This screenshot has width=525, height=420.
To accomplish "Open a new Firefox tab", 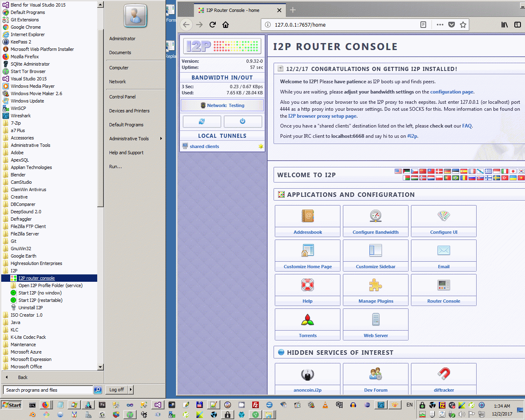I will click(293, 10).
